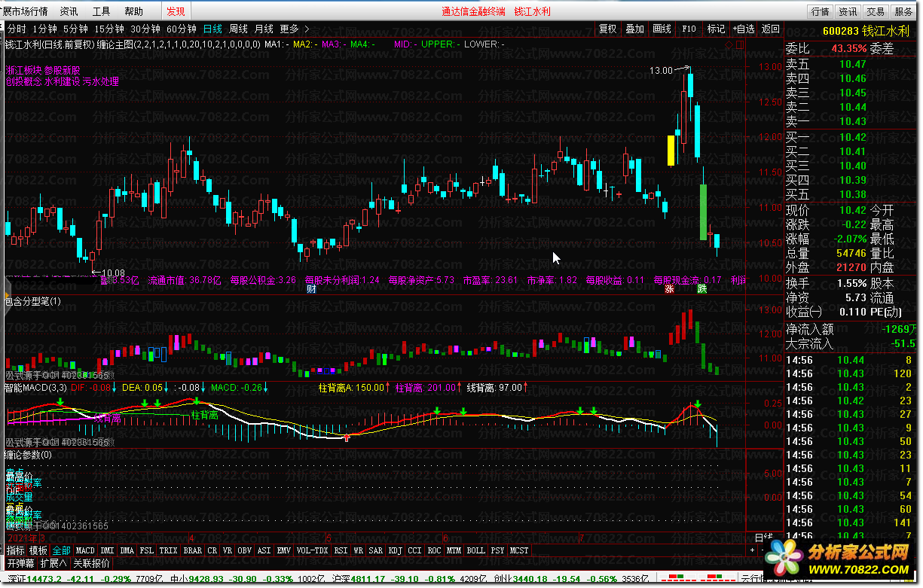923x588 pixels.
Task: Click the 财 marker icon on chart
Action: [311, 288]
